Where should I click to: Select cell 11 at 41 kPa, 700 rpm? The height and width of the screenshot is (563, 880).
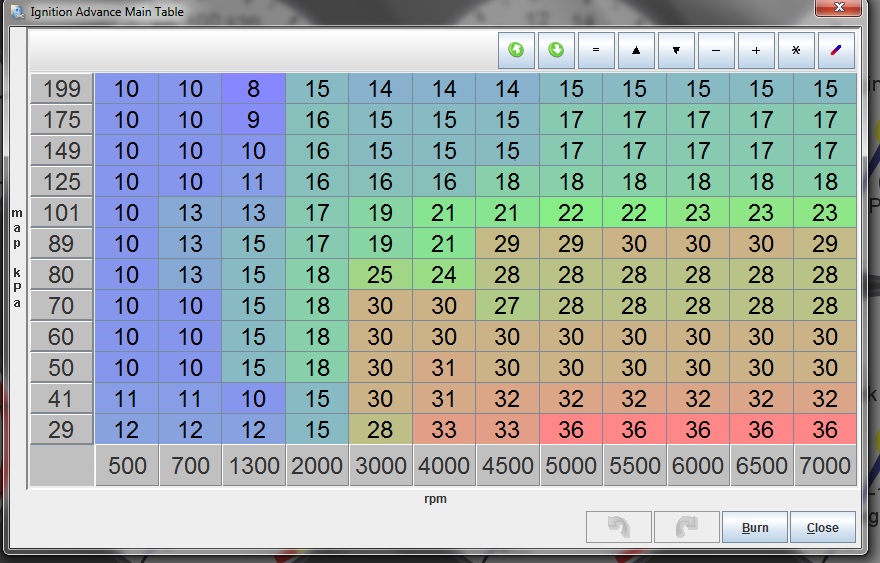coord(190,399)
